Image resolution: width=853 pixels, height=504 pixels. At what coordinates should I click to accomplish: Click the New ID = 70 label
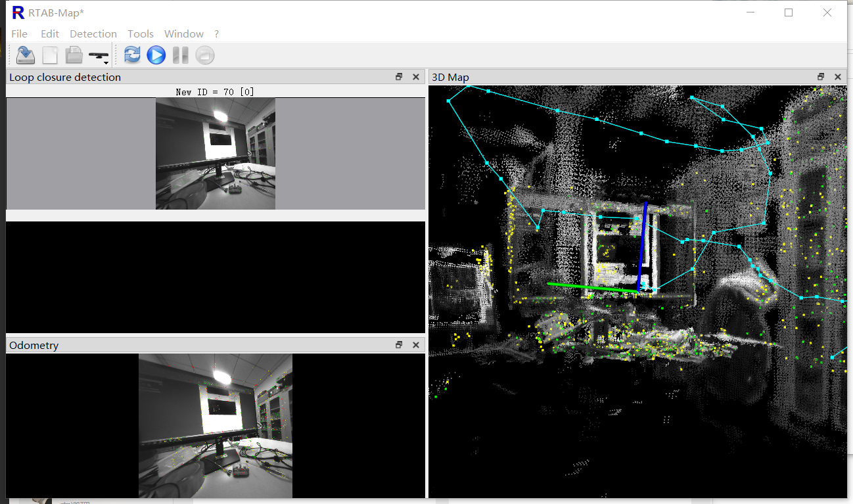point(215,91)
